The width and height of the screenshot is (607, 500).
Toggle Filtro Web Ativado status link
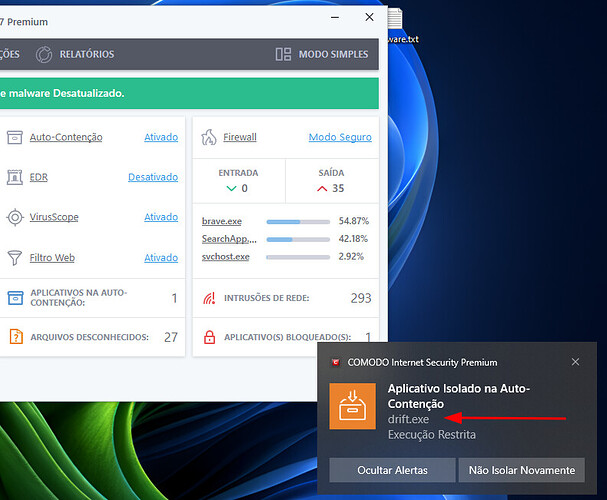pyautogui.click(x=161, y=257)
